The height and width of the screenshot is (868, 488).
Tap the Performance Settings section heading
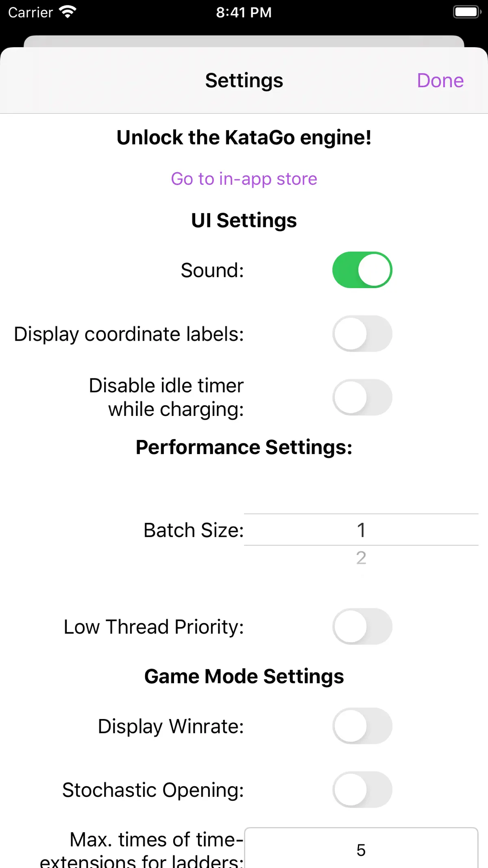pyautogui.click(x=244, y=447)
